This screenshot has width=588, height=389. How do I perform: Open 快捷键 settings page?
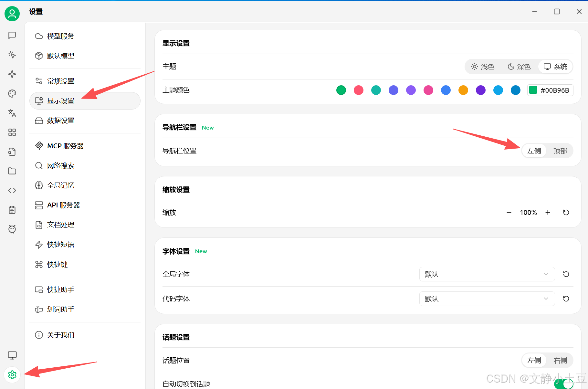click(85, 265)
